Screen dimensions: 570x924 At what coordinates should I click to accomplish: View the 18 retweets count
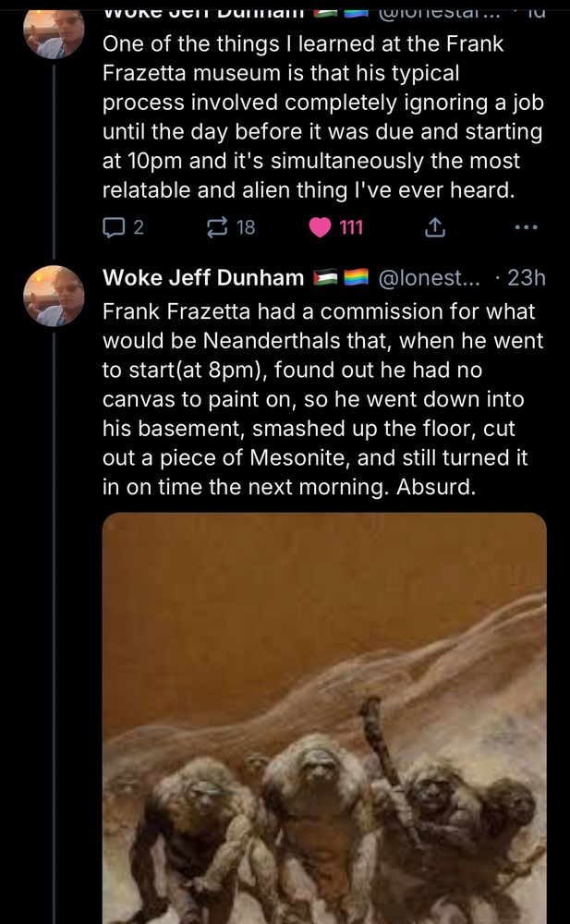tap(246, 227)
